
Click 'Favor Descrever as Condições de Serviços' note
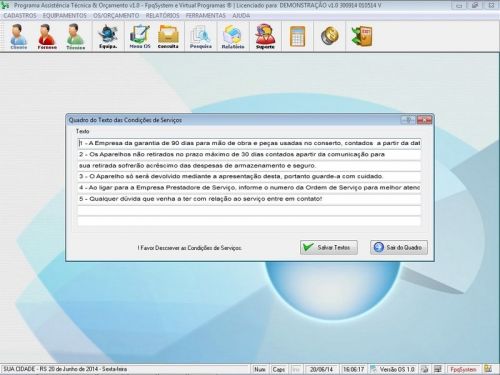(x=189, y=248)
